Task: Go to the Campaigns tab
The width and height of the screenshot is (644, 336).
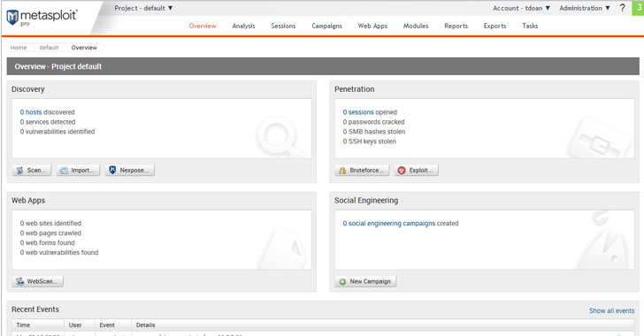Action: 327,26
